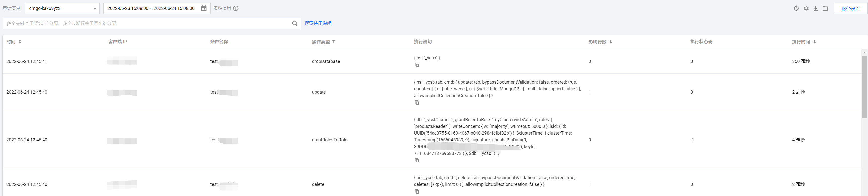
Task: Click the download logs icon
Action: (816, 8)
